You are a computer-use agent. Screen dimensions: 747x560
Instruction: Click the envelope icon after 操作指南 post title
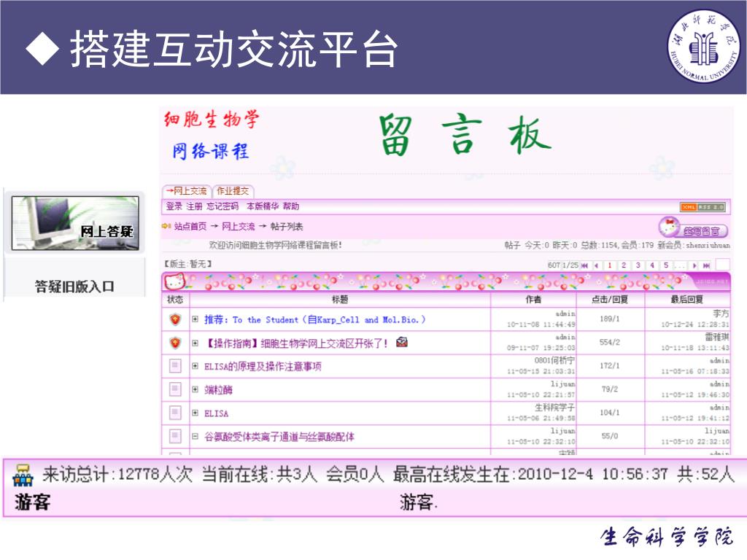click(402, 342)
